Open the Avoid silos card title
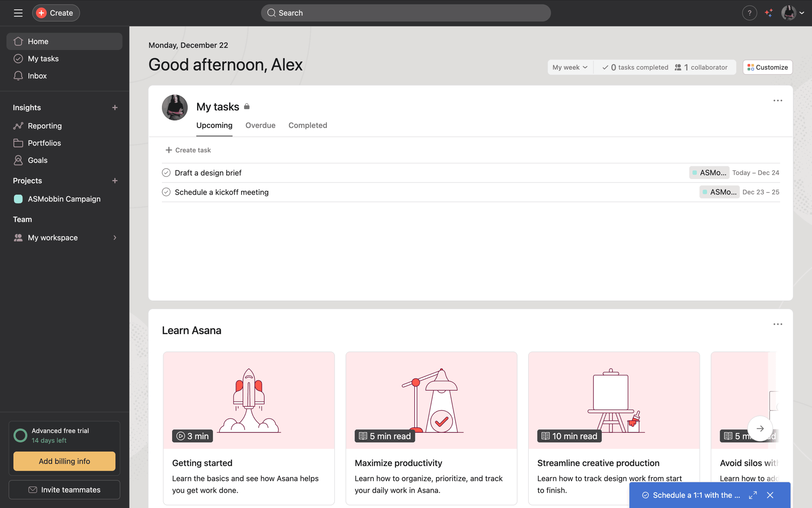The height and width of the screenshot is (508, 812). coord(749,463)
